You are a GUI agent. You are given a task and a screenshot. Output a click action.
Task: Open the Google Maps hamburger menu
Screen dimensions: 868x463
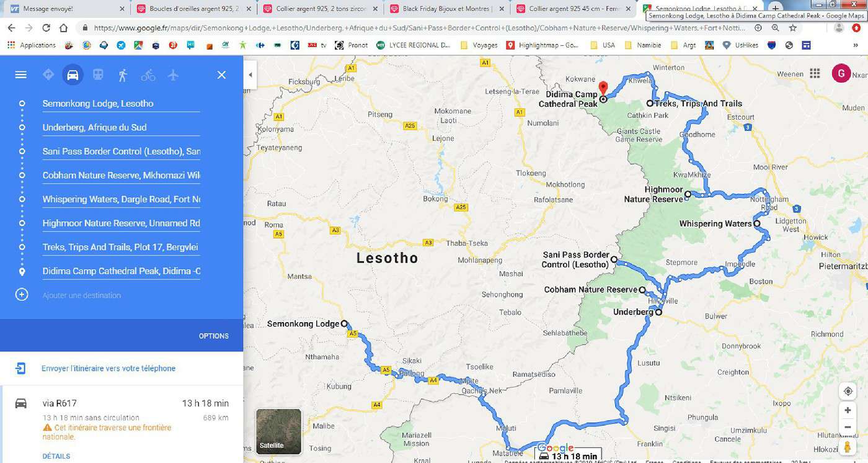coord(20,75)
